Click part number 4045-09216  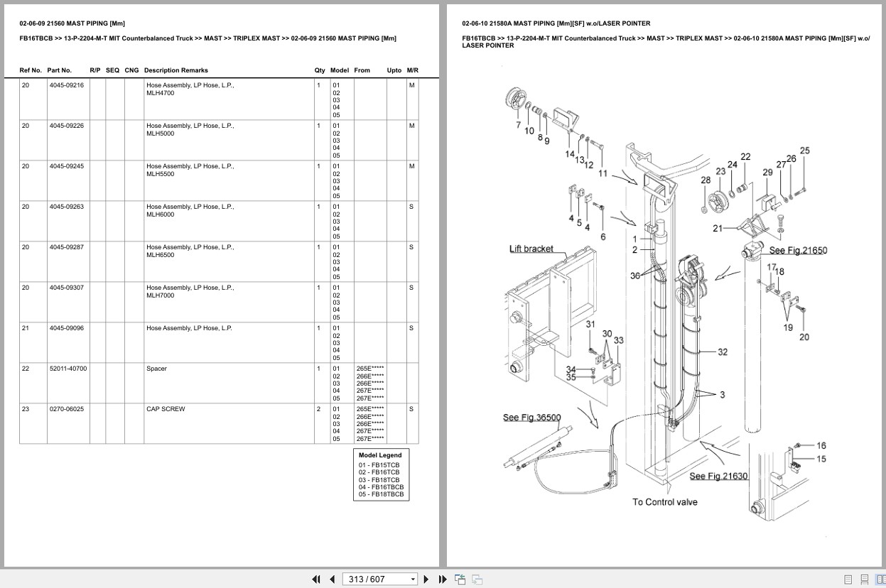[66, 85]
